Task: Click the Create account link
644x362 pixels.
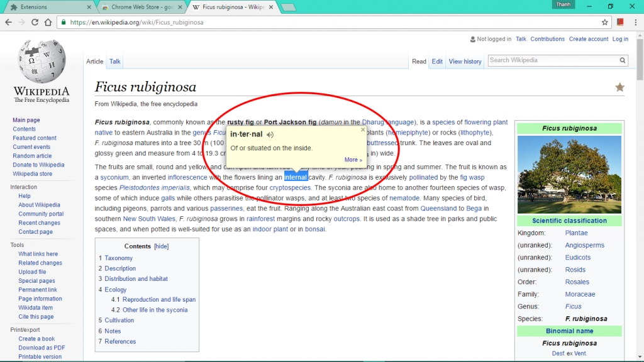Action: 589,39
